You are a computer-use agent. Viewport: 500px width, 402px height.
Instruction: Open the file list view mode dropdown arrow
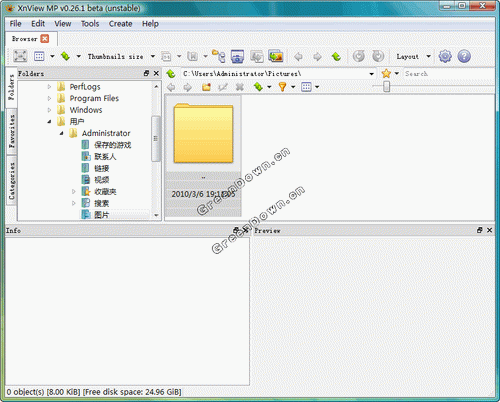coord(317,87)
